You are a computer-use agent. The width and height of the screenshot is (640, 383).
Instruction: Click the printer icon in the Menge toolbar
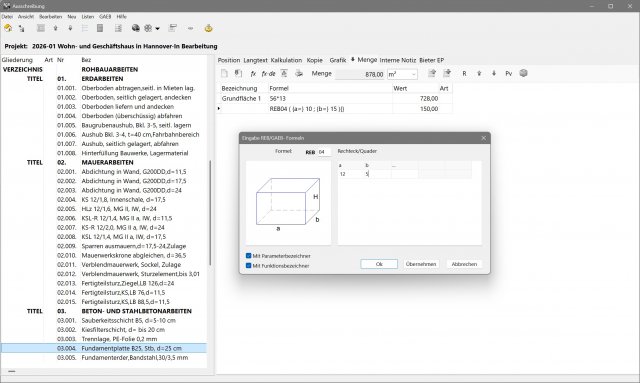point(299,73)
